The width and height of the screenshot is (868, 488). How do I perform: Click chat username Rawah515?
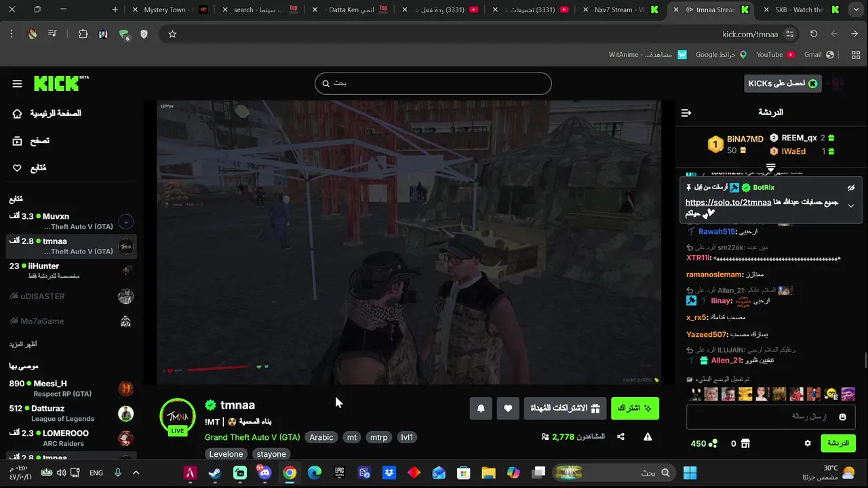coord(717,232)
